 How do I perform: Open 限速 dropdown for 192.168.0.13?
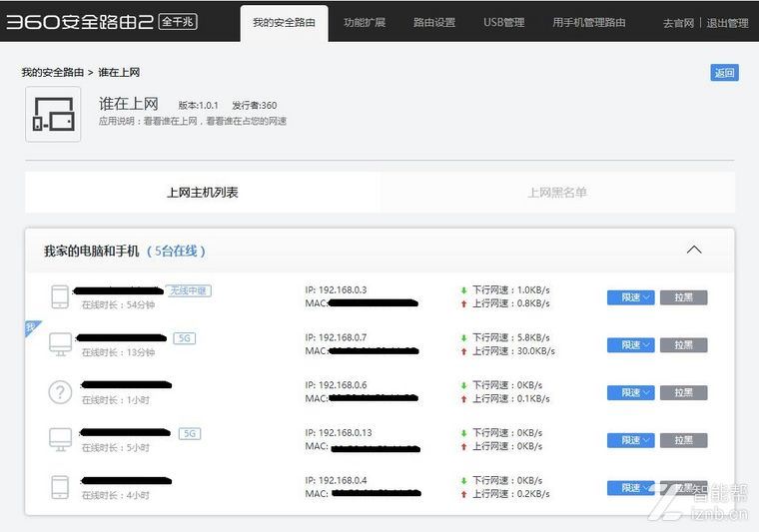point(631,440)
